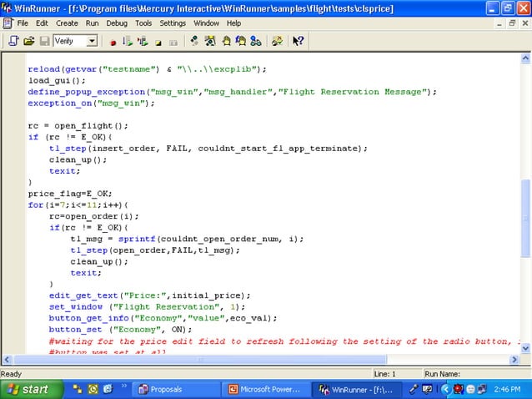Click the horizontal scrollbar left arrow

[8, 359]
